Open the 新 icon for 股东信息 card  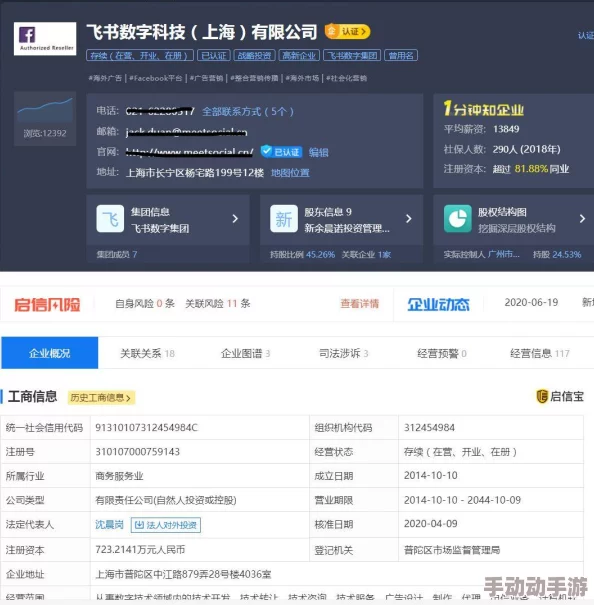tap(284, 219)
